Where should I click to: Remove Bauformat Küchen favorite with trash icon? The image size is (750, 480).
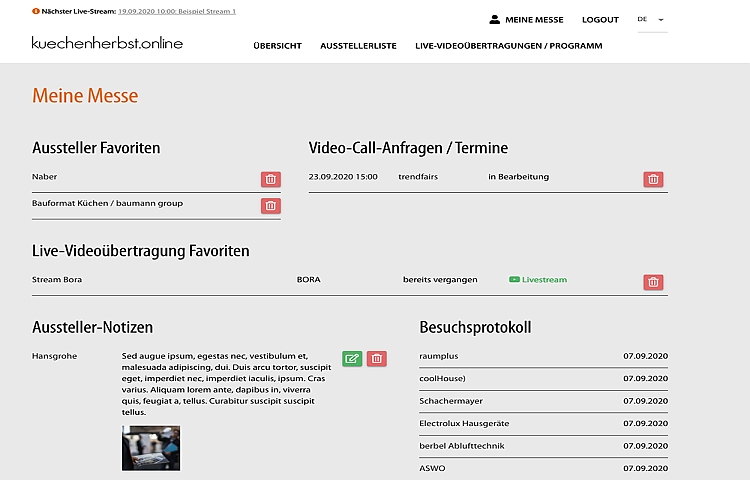270,206
